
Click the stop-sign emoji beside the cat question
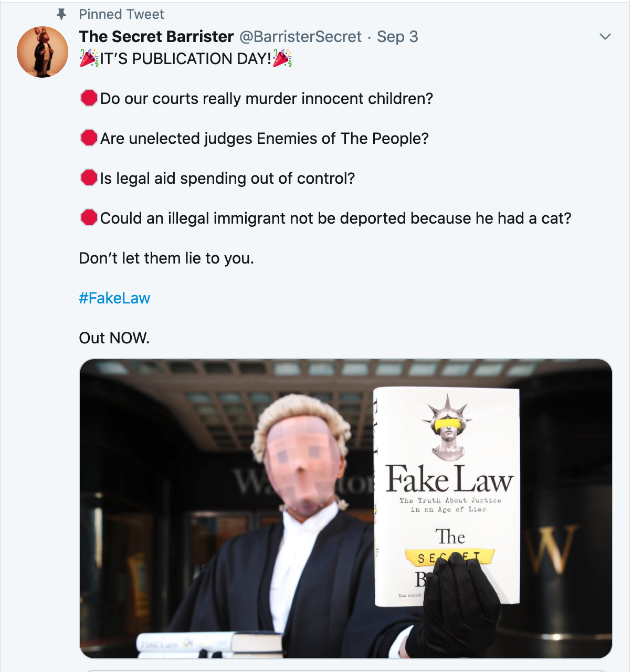click(x=88, y=217)
